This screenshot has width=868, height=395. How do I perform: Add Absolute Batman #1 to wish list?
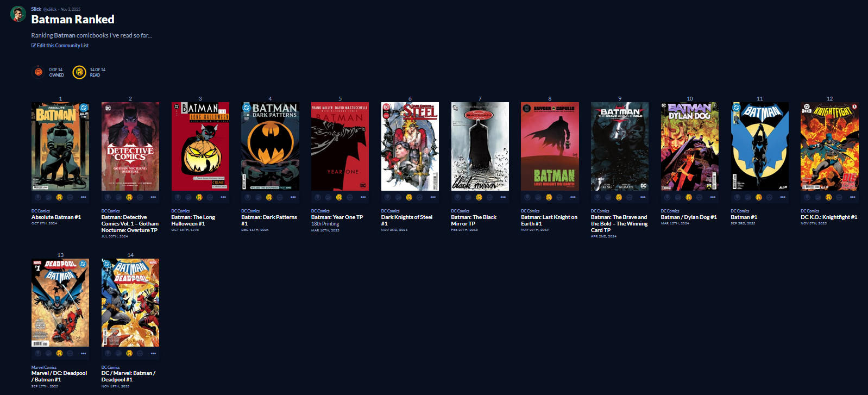tap(70, 197)
